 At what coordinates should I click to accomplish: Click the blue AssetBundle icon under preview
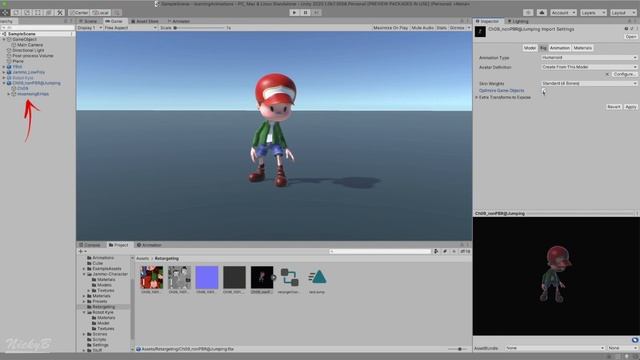[x=635, y=340]
